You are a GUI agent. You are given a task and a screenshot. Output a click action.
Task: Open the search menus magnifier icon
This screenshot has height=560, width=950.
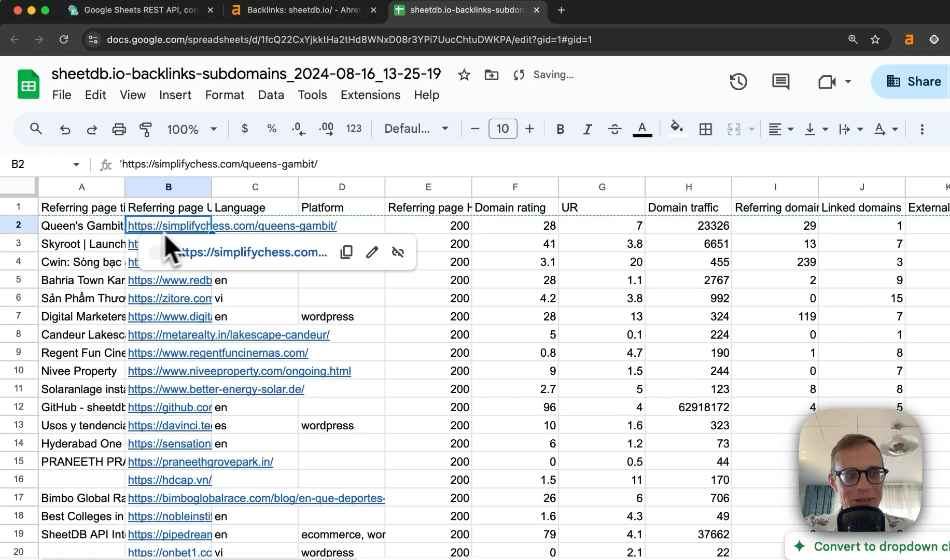(35, 129)
